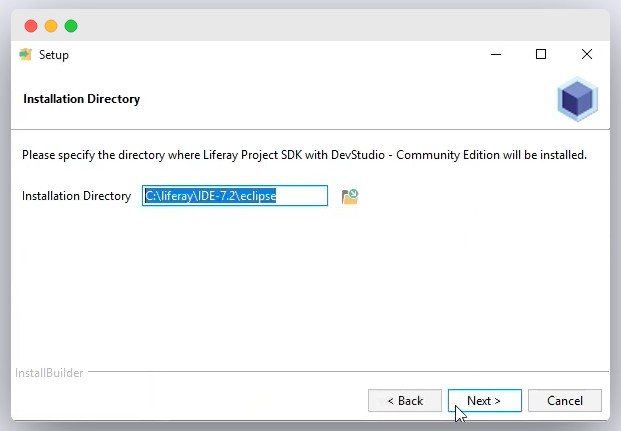The width and height of the screenshot is (621, 431).
Task: Minimize the Setup window
Action: pos(496,54)
